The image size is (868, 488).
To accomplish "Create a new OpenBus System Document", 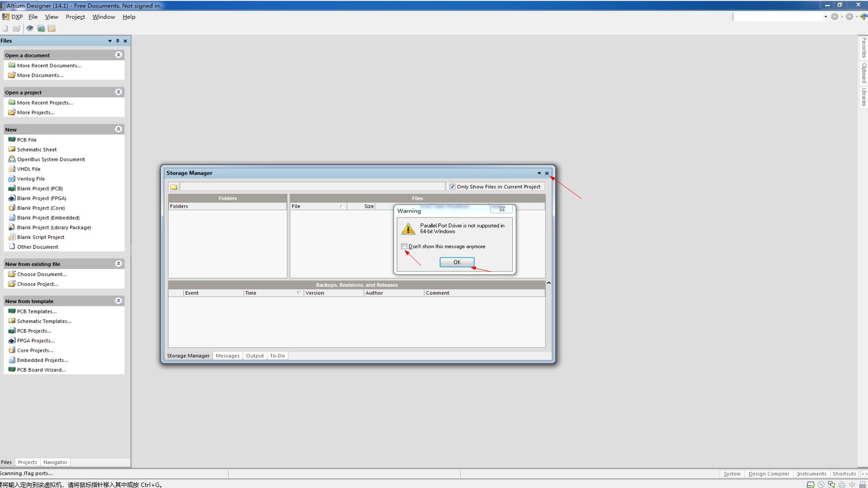I will 51,159.
